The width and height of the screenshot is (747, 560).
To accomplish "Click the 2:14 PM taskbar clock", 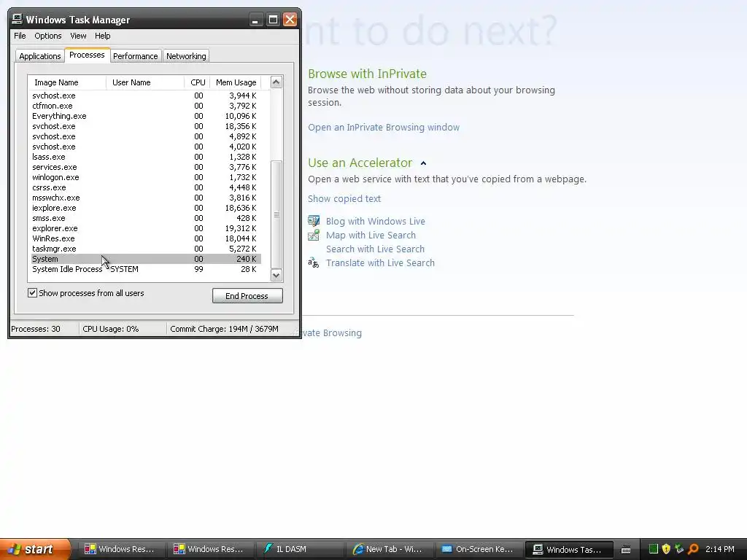I will pos(720,549).
